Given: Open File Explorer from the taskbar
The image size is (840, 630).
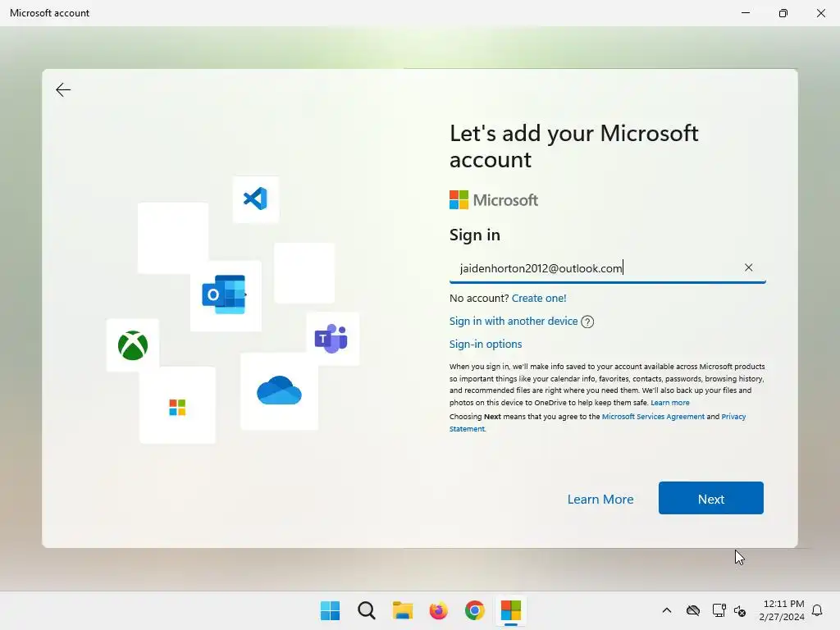Looking at the screenshot, I should click(402, 610).
